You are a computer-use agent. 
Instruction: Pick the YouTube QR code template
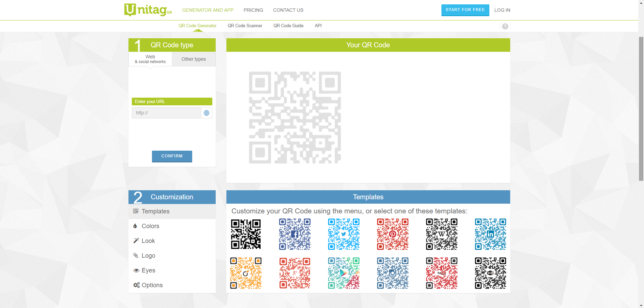[442, 273]
